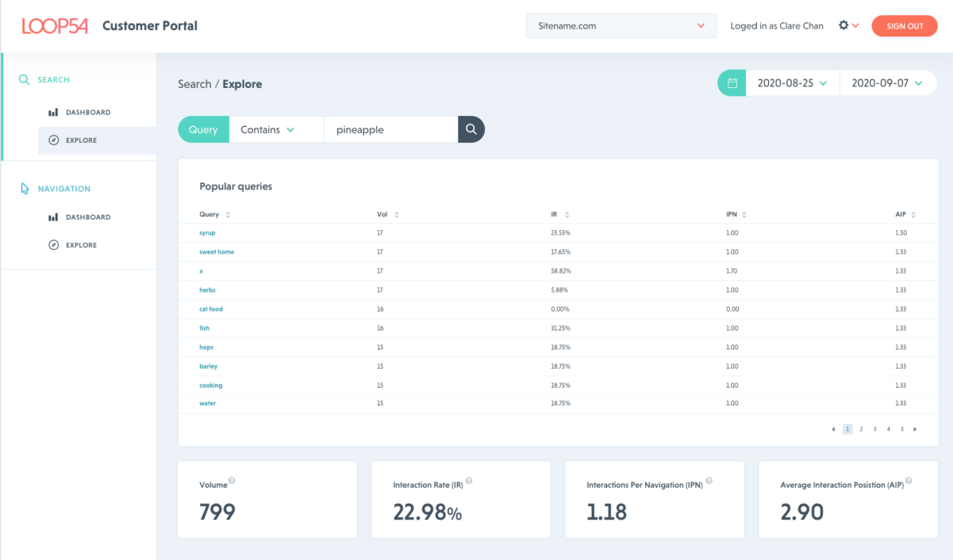Image resolution: width=953 pixels, height=560 pixels.
Task: Open the Sitename.com site dropdown
Action: 621,25
